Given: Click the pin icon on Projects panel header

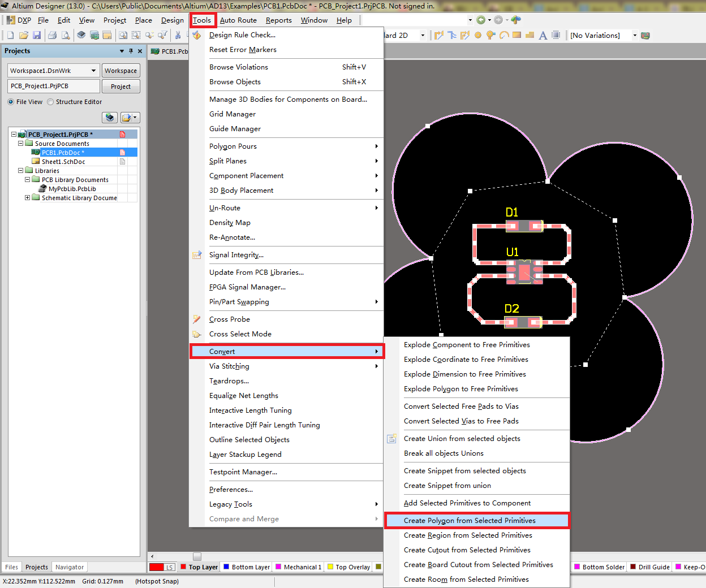Looking at the screenshot, I should [131, 51].
